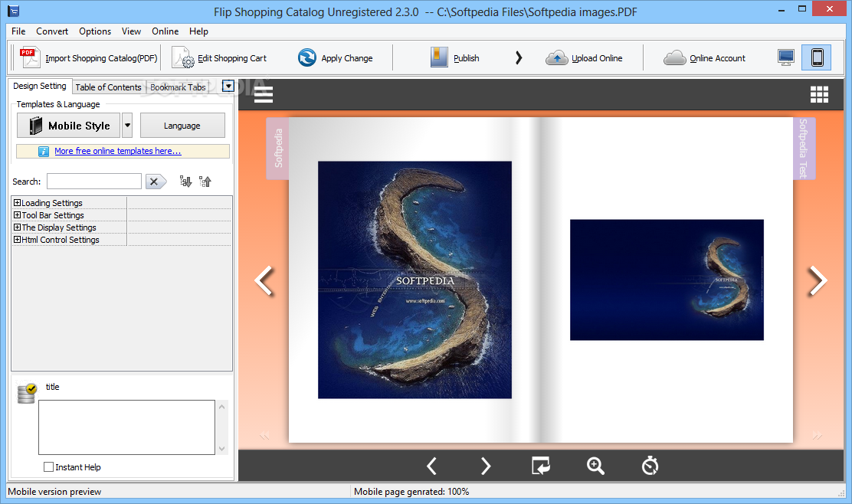Open Edit Shopping Cart tool
The height and width of the screenshot is (504, 852).
pyautogui.click(x=220, y=57)
